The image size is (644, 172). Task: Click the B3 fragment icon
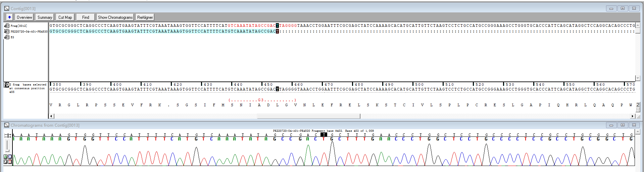(x=7, y=37)
